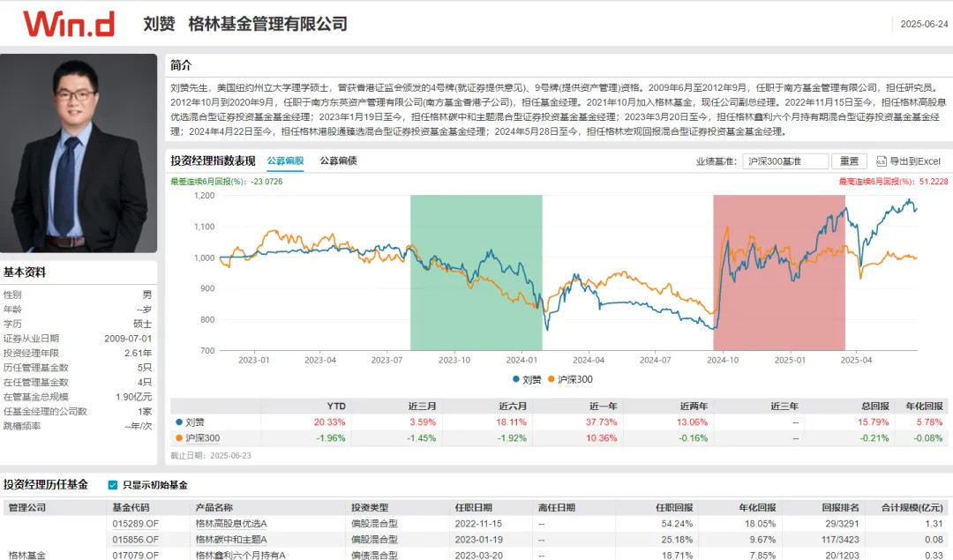Click 近六月 column header
Image resolution: width=953 pixels, height=560 pixels.
513,407
